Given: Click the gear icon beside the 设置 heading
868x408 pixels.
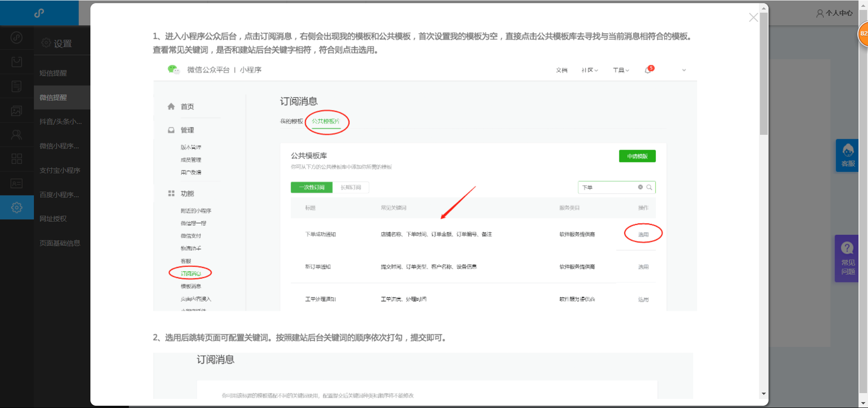Looking at the screenshot, I should click(46, 43).
